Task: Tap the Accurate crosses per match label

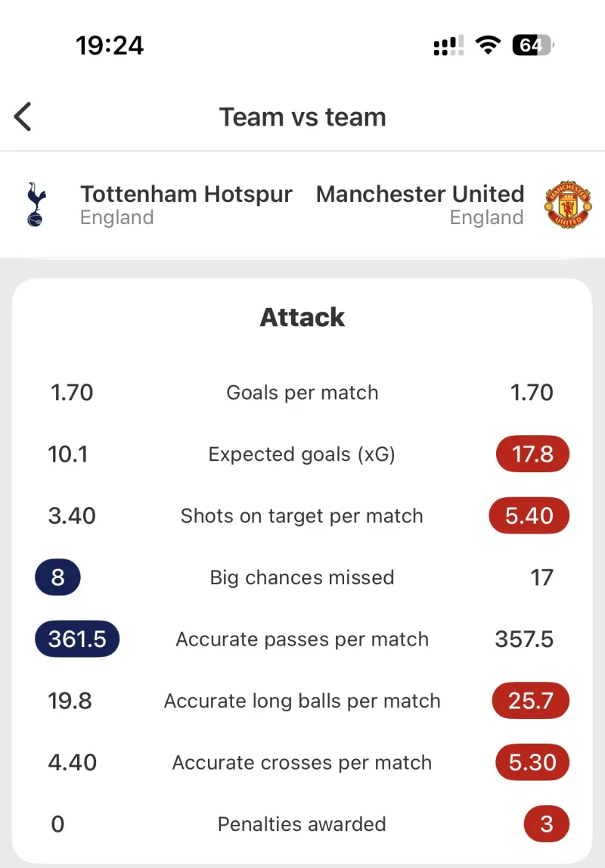Action: point(302,763)
